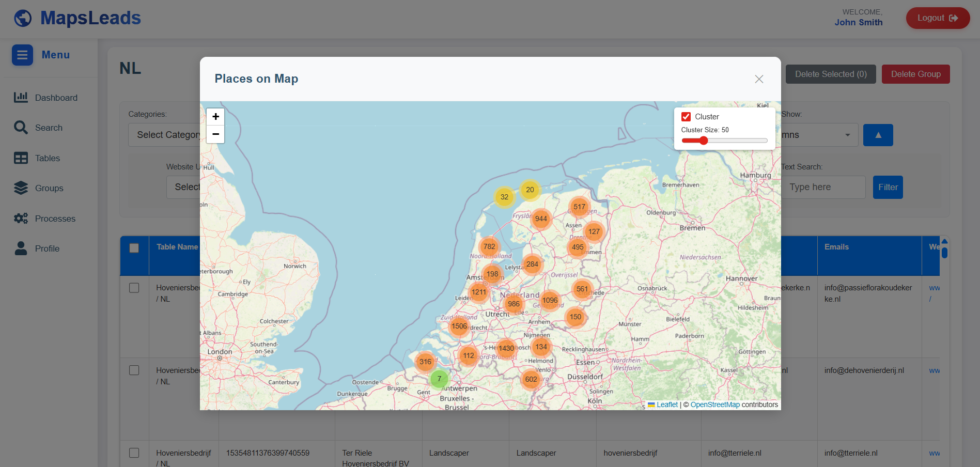The width and height of the screenshot is (980, 467).
Task: Collapse filters with blue up-arrow button
Action: point(878,135)
